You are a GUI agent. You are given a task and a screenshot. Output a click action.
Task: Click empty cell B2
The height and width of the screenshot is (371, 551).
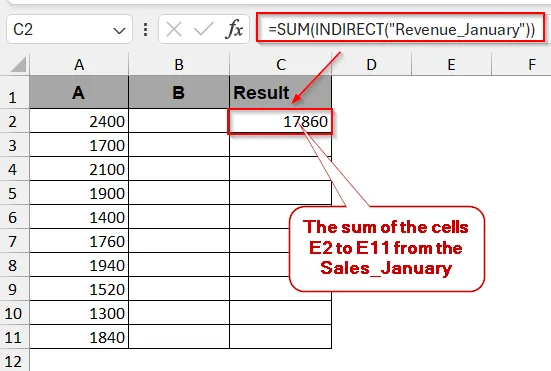[179, 121]
